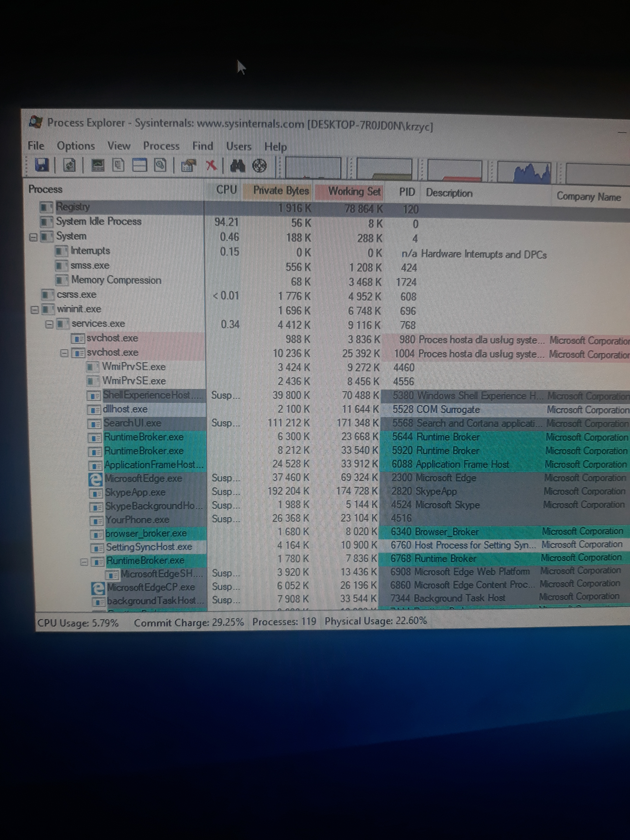Click the Refresh Now toolbar icon
Image resolution: width=630 pixels, height=840 pixels.
tap(70, 165)
